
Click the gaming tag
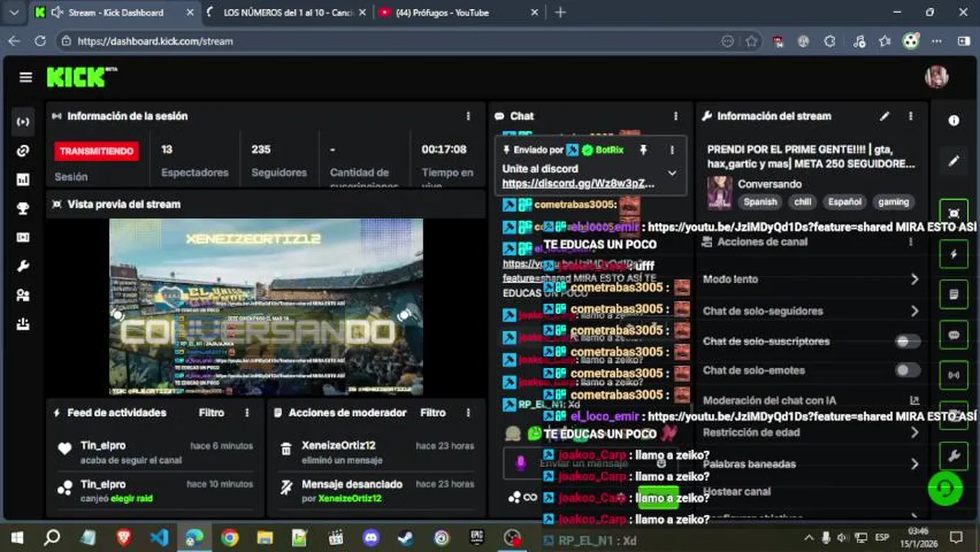pyautogui.click(x=893, y=202)
